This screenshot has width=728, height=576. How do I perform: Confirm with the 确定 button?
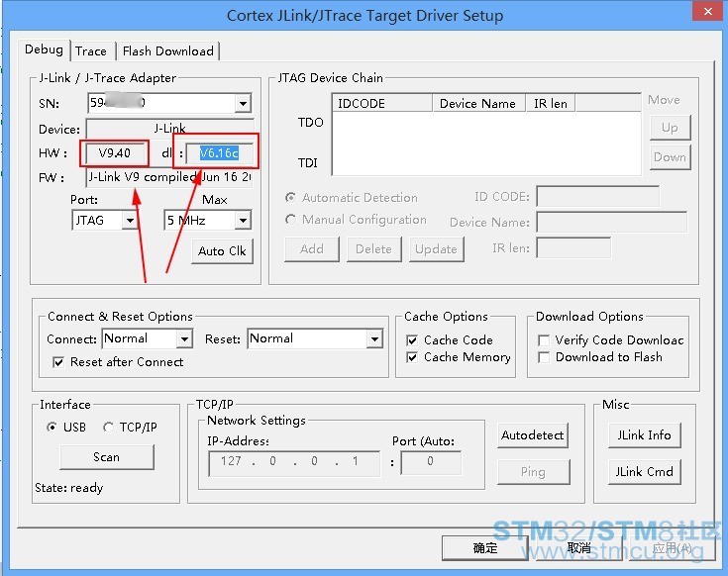click(x=485, y=548)
